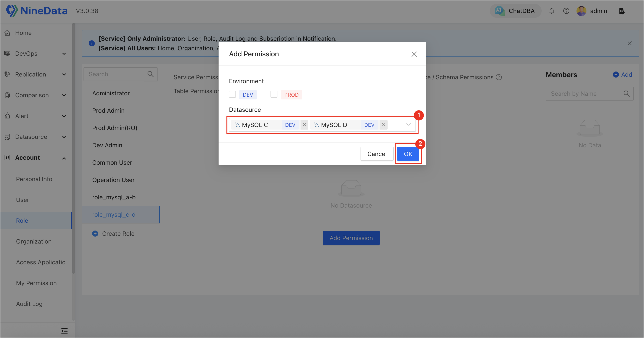Remove the MySQL C datasource tag
The height and width of the screenshot is (338, 644).
click(304, 125)
